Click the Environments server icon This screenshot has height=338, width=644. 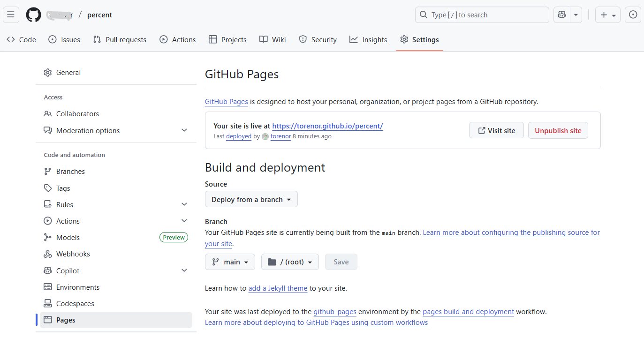(47, 287)
